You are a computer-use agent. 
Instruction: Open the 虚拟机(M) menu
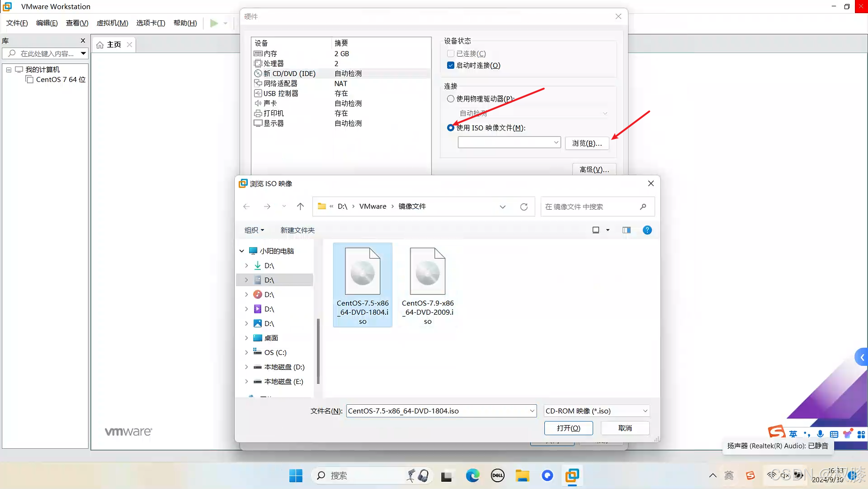click(x=112, y=23)
